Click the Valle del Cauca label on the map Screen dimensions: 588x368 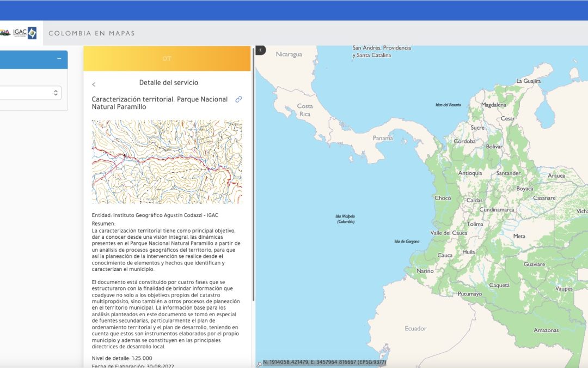[449, 233]
